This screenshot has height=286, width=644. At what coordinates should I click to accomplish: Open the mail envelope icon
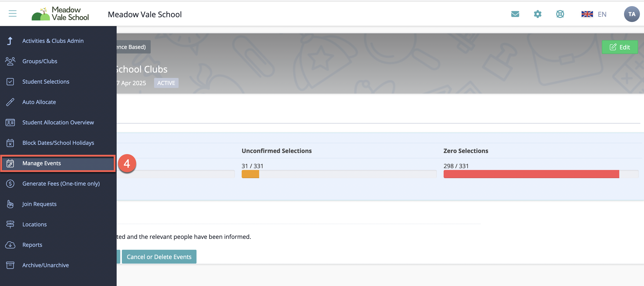515,14
